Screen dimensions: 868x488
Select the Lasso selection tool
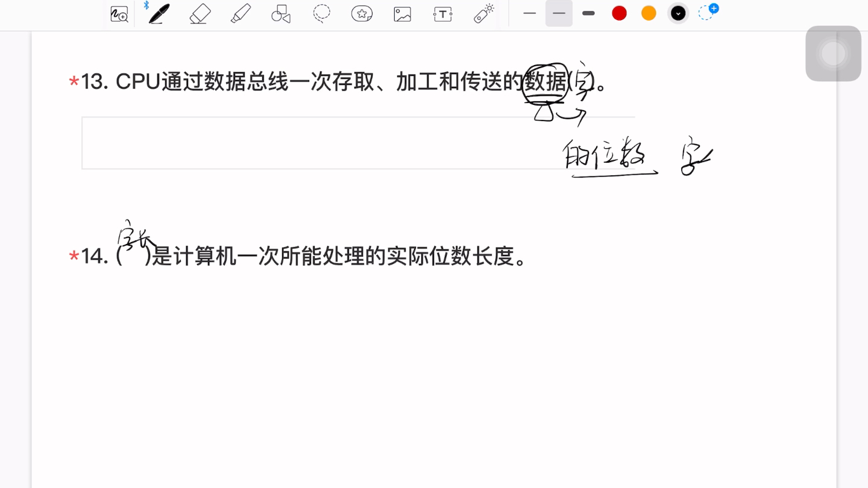[x=322, y=13]
